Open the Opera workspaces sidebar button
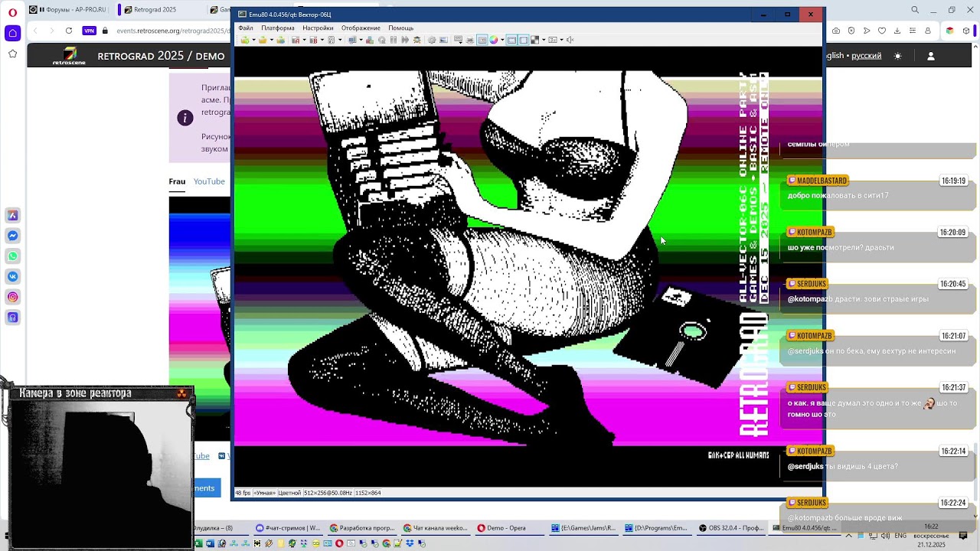 [12, 33]
